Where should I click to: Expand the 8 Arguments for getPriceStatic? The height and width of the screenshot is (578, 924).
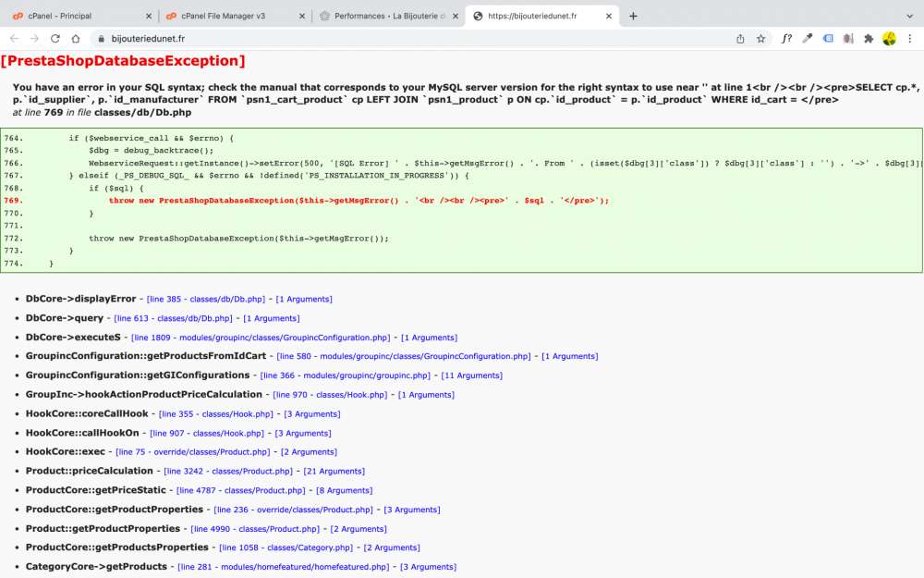tap(344, 490)
